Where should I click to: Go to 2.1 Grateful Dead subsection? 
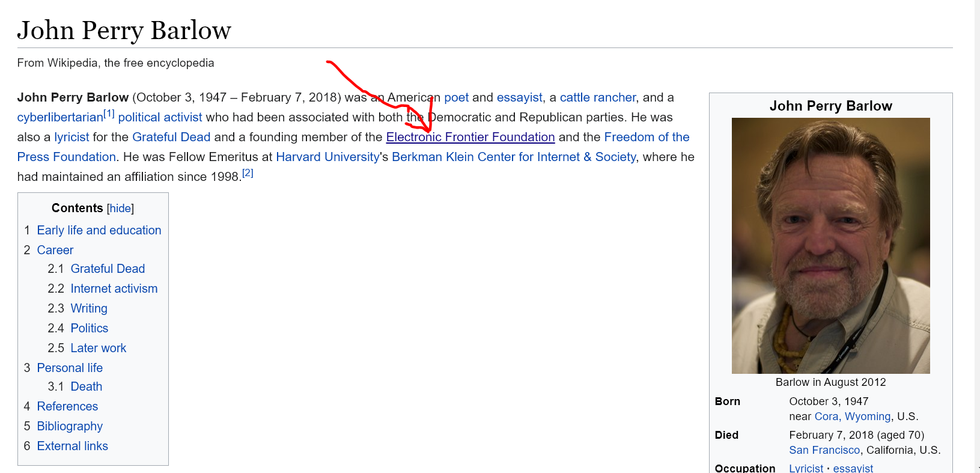pyautogui.click(x=108, y=269)
